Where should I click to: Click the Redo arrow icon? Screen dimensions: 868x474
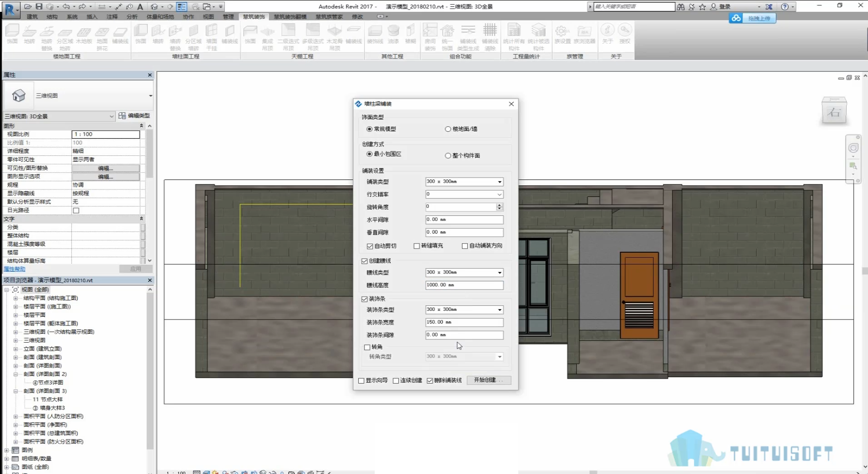tap(82, 6)
